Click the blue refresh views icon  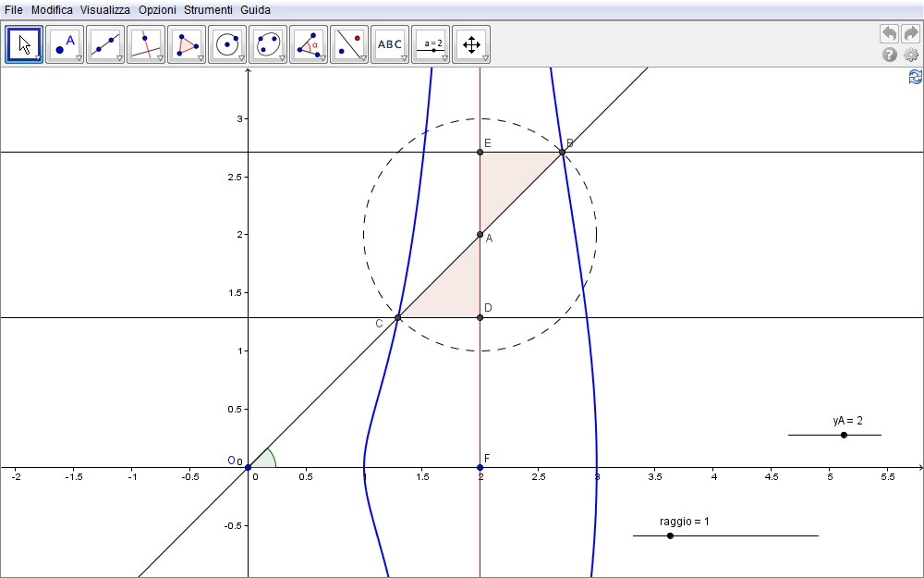916,78
